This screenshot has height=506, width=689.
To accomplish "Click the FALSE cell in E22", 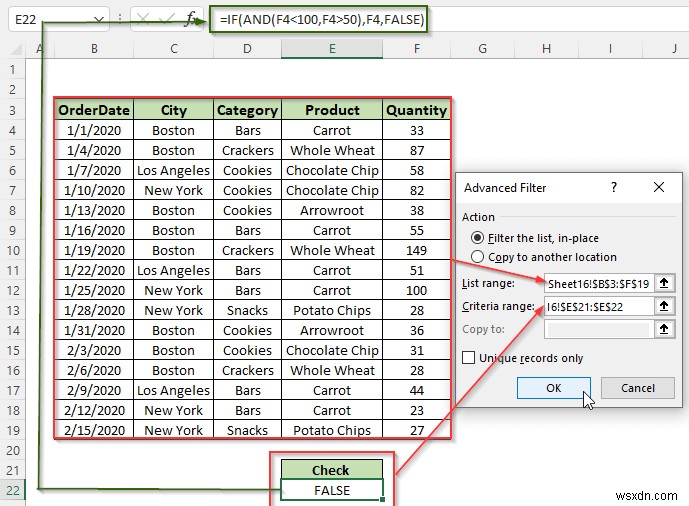I will pyautogui.click(x=332, y=490).
